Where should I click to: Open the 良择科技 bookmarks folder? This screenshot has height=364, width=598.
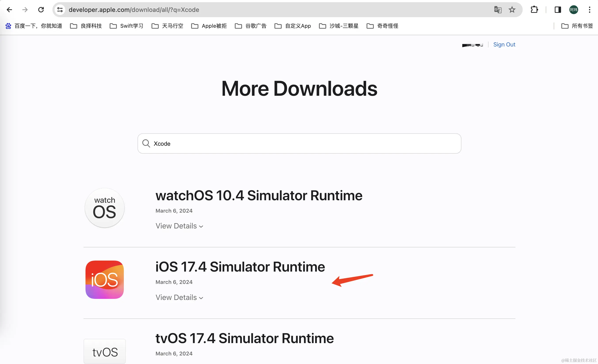tap(86, 26)
